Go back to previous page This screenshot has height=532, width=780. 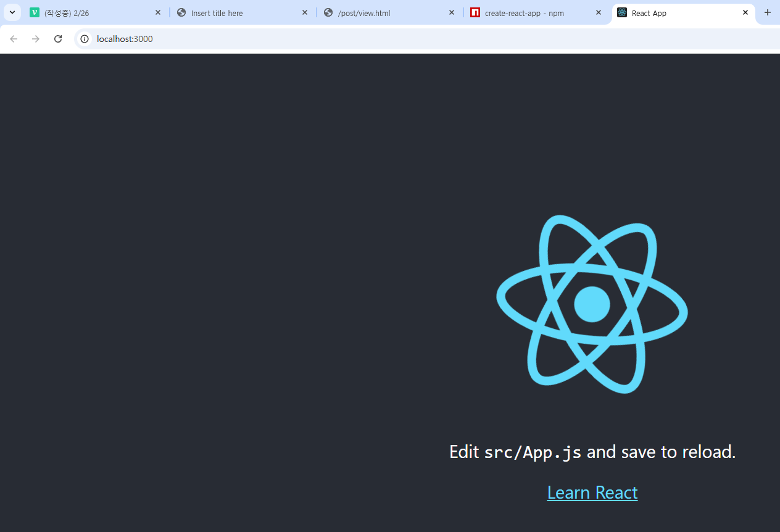coord(14,39)
